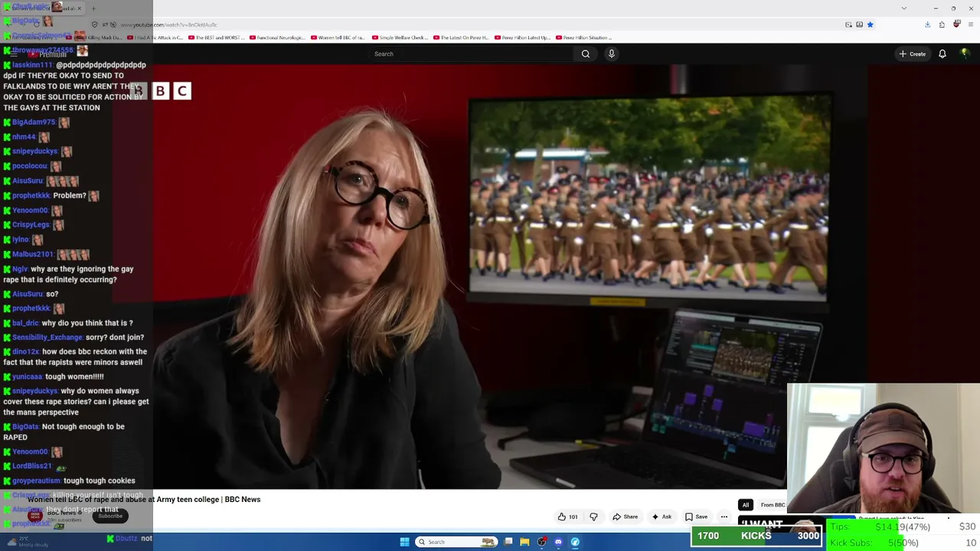This screenshot has width=980, height=551.
Task: Click the chat username 'yunicaaa'
Action: click(27, 377)
